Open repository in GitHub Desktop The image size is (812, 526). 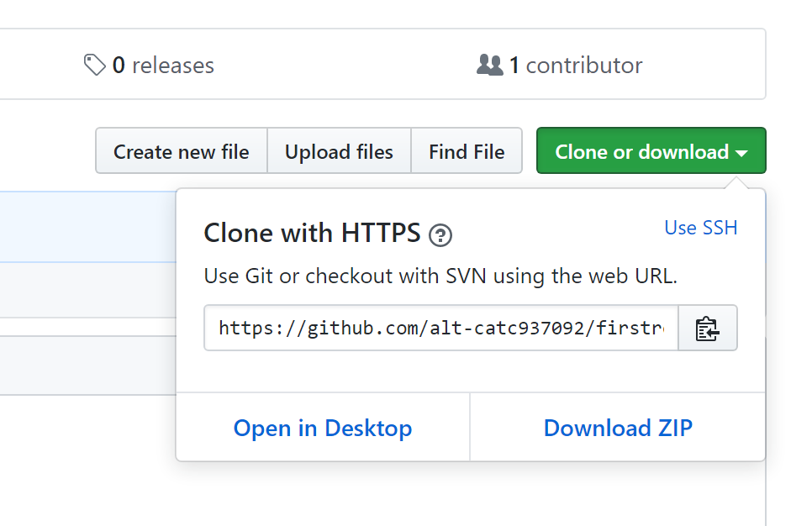click(x=323, y=429)
